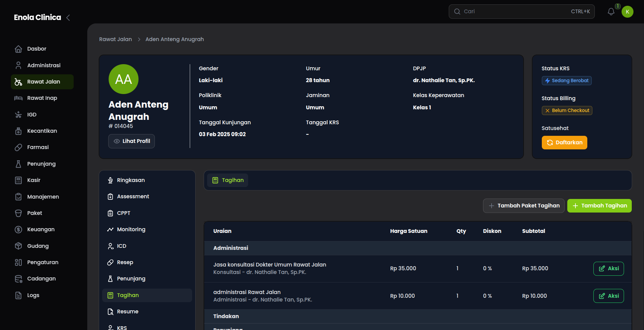Click the Tambah Tagihan green button

(599, 205)
